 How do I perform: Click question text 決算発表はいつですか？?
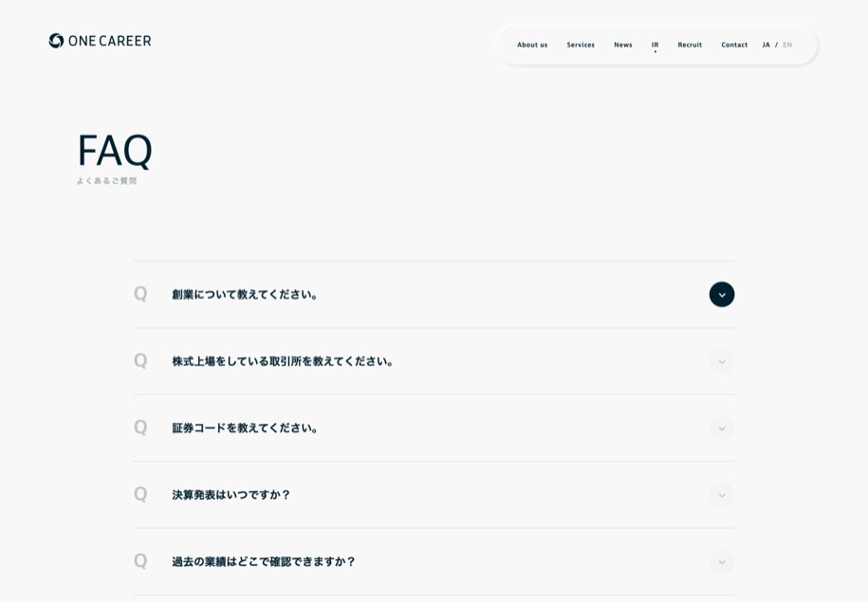pos(231,495)
